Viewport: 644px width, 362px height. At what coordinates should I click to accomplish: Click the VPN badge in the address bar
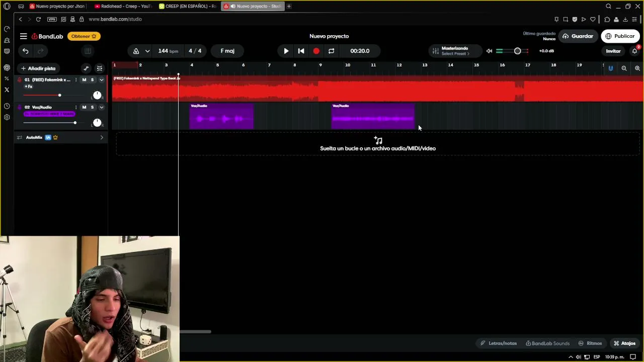[52, 19]
